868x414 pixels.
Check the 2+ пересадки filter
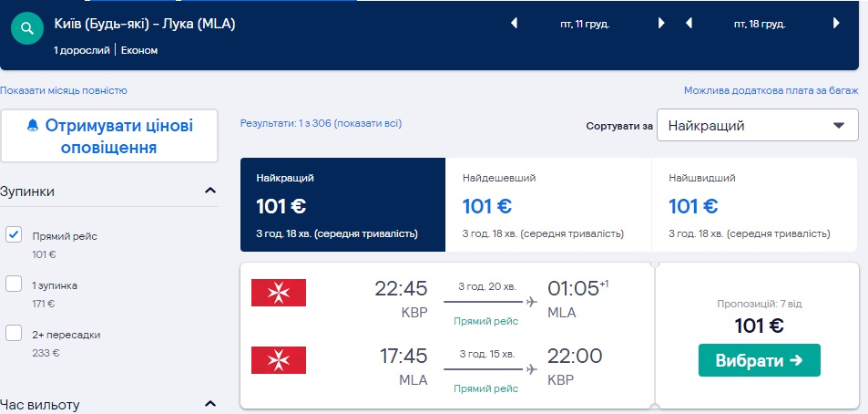pyautogui.click(x=14, y=334)
